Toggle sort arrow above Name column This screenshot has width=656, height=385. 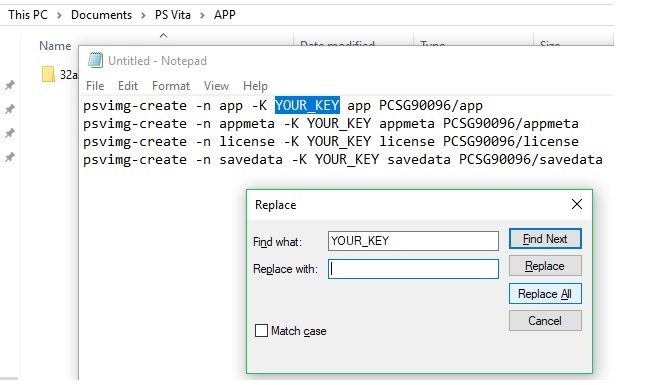point(164,36)
